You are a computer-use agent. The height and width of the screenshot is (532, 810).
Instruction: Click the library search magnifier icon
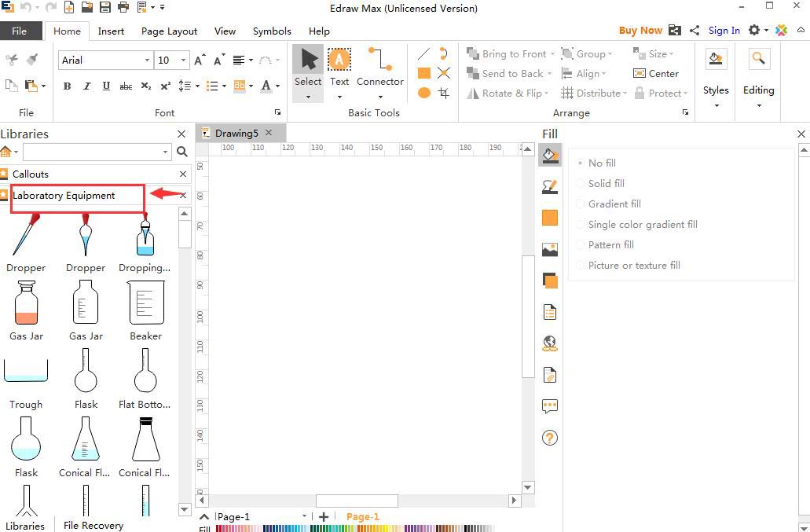coord(182,152)
